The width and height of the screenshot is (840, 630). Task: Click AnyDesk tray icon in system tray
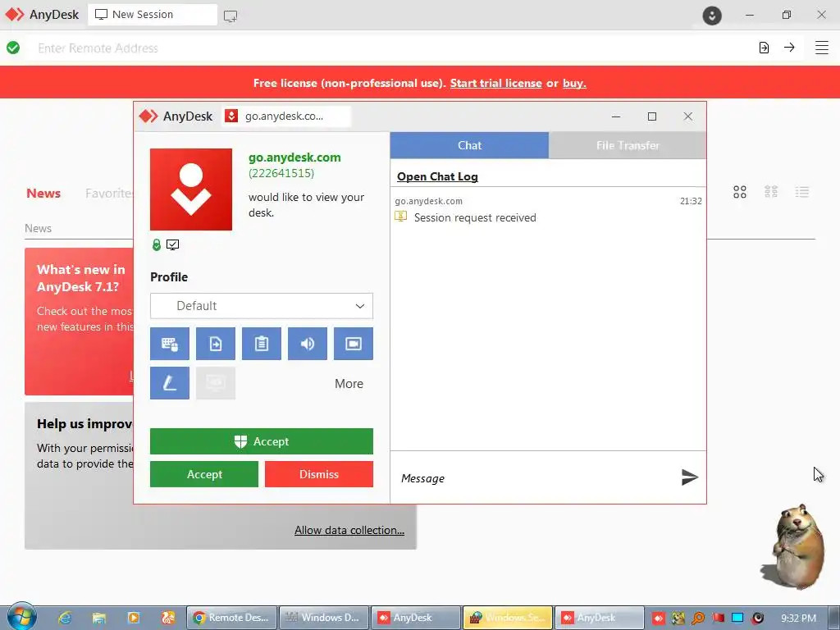659,619
